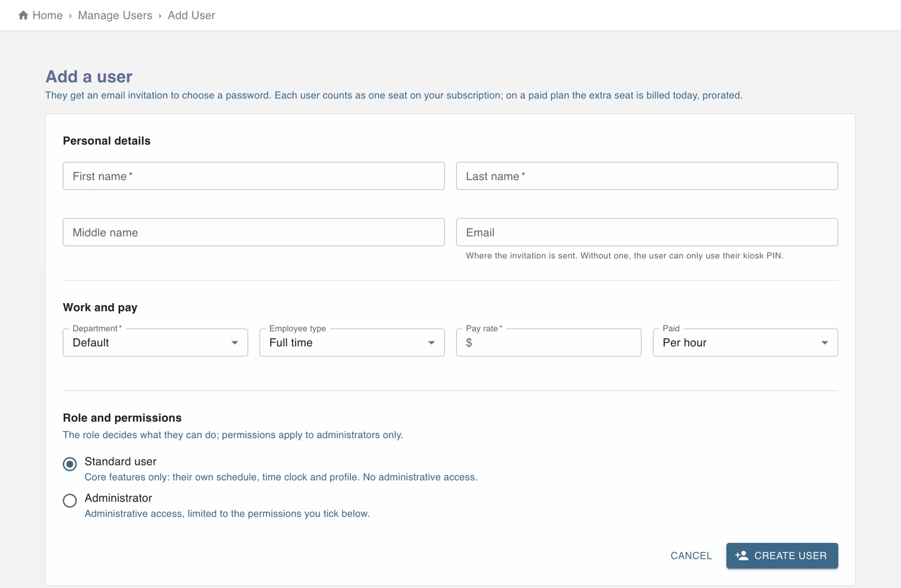Click the 'Personal details' section title
Image resolution: width=901 pixels, height=588 pixels.
coord(106,141)
